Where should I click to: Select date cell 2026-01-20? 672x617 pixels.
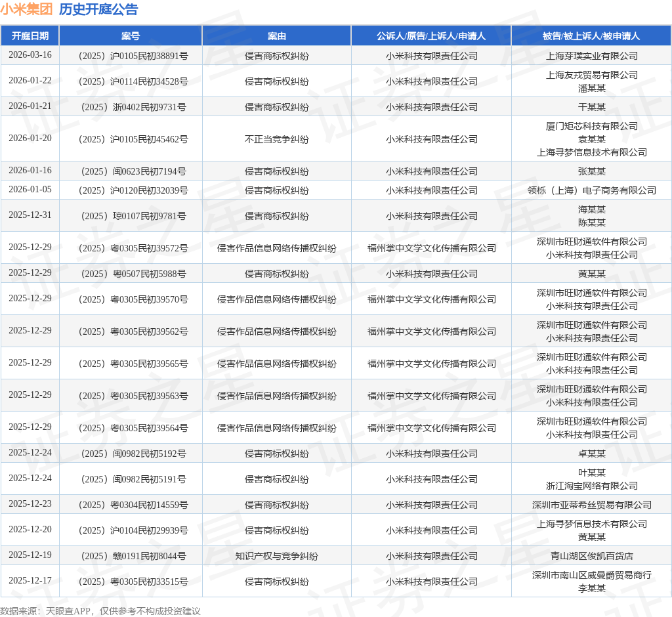point(30,138)
